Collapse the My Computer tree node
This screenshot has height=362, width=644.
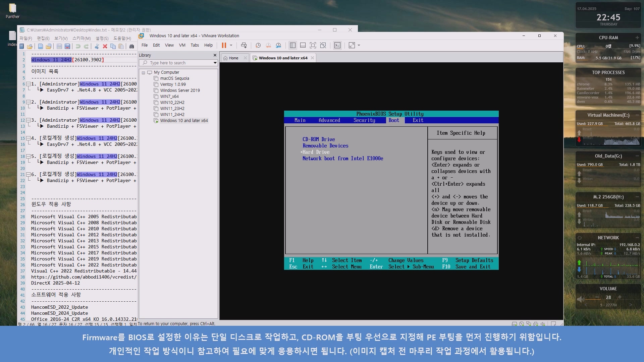tap(143, 72)
